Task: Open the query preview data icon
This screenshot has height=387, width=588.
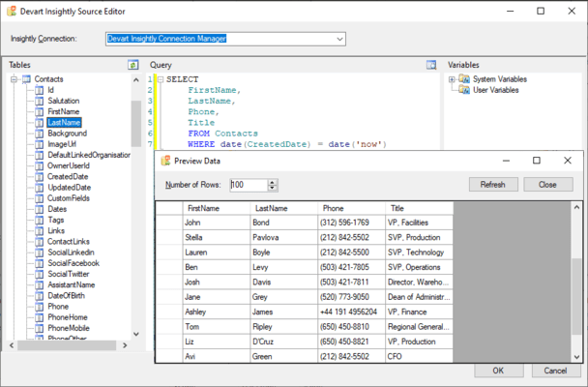Action: [x=431, y=65]
